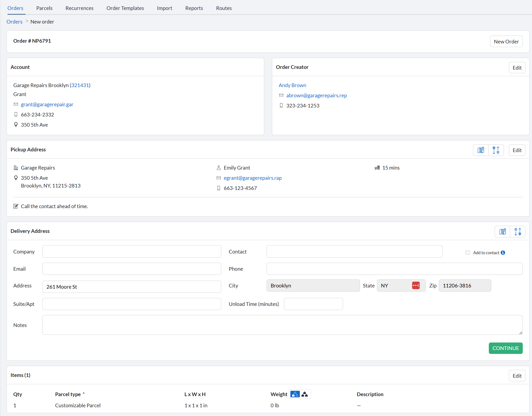Open the Reports tab
Screen dimensions: 532x416
click(x=194, y=8)
